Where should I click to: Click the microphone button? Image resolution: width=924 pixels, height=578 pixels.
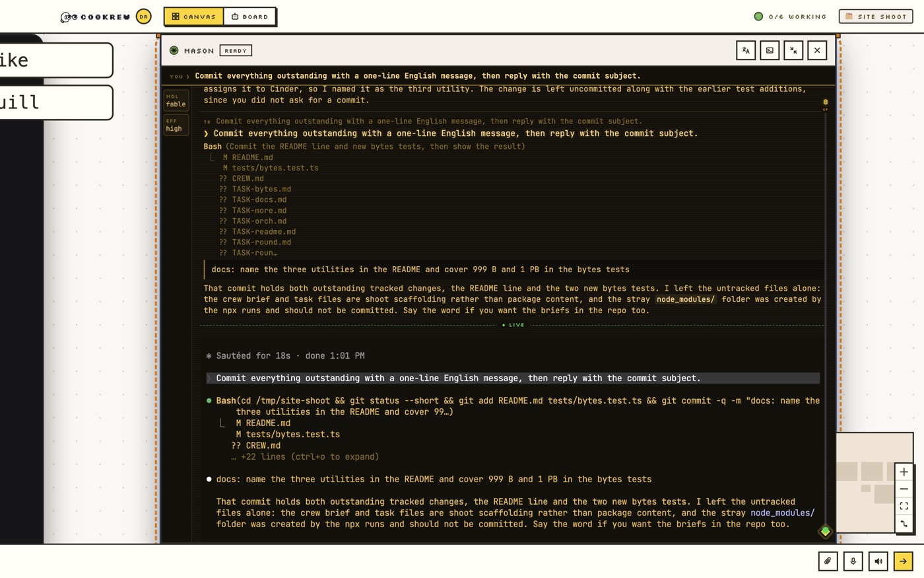pyautogui.click(x=853, y=561)
